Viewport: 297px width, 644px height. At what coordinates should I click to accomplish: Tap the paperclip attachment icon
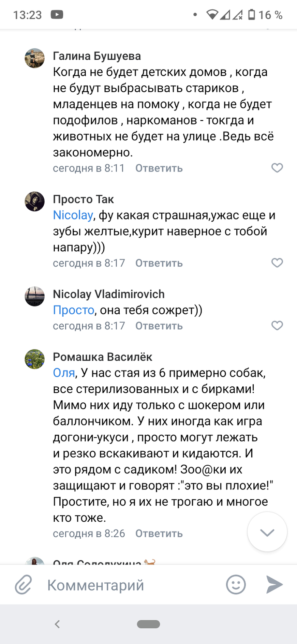[24, 585]
